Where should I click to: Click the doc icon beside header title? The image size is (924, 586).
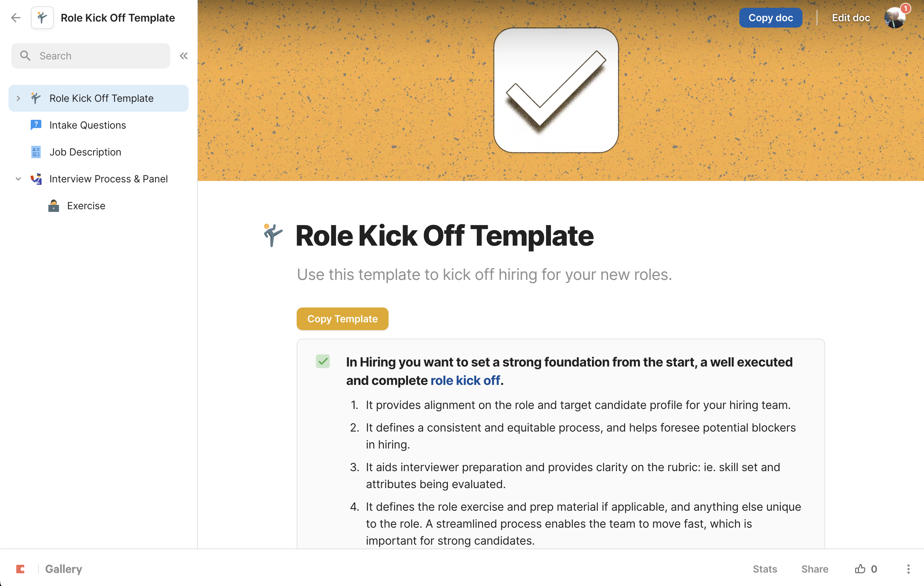click(x=42, y=18)
